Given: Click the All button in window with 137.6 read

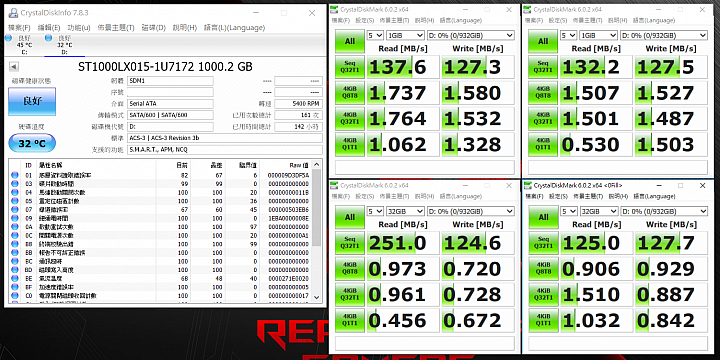Looking at the screenshot, I should point(350,41).
